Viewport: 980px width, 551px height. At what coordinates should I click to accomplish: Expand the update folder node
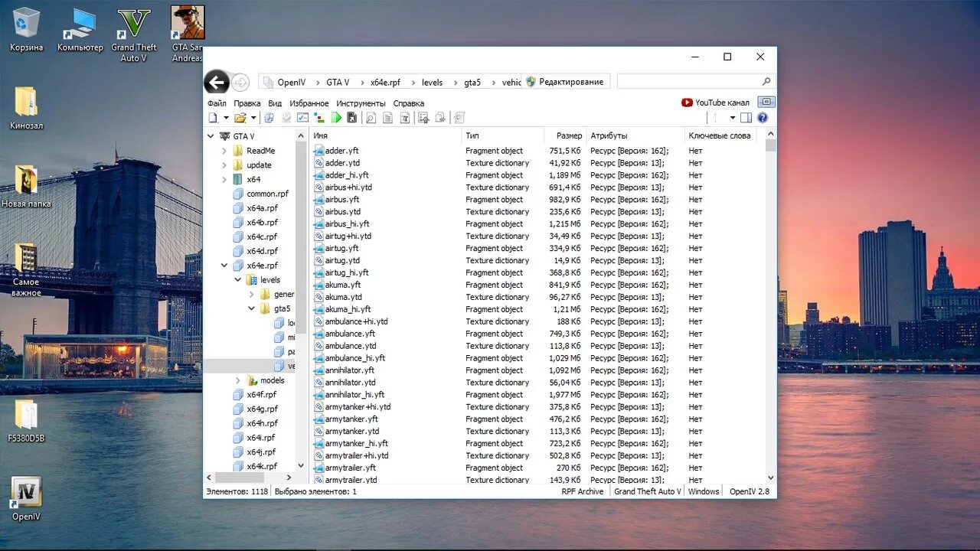click(x=224, y=165)
